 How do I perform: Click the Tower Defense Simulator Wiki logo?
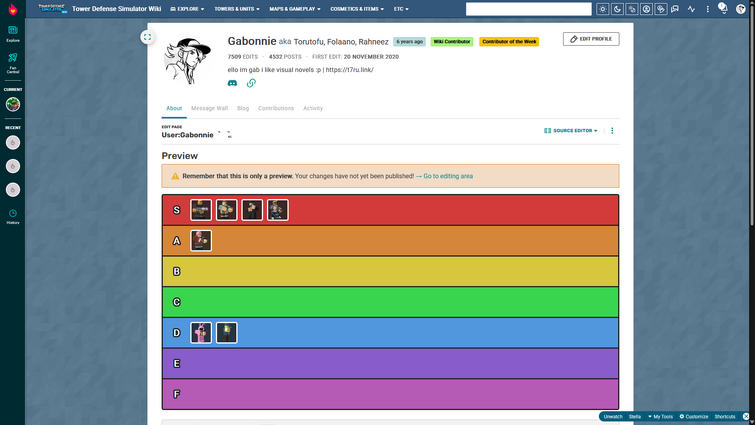point(52,9)
